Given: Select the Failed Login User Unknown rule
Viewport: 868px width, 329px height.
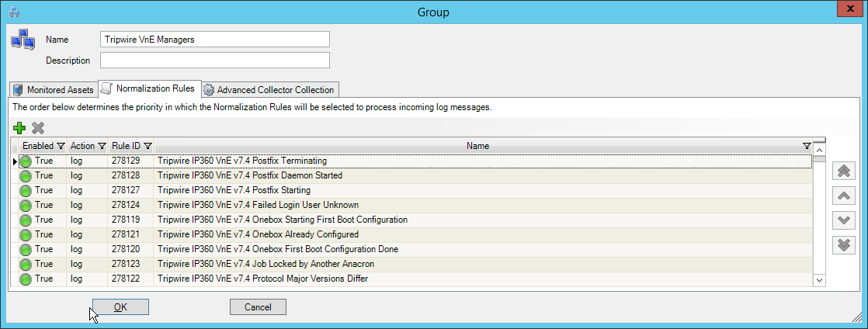Looking at the screenshot, I should click(258, 205).
